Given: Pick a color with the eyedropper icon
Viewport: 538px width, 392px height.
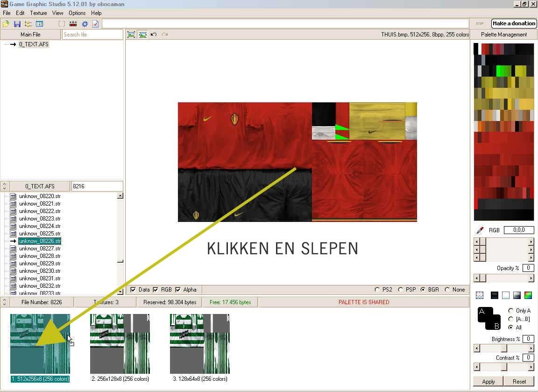Looking at the screenshot, I should [480, 230].
